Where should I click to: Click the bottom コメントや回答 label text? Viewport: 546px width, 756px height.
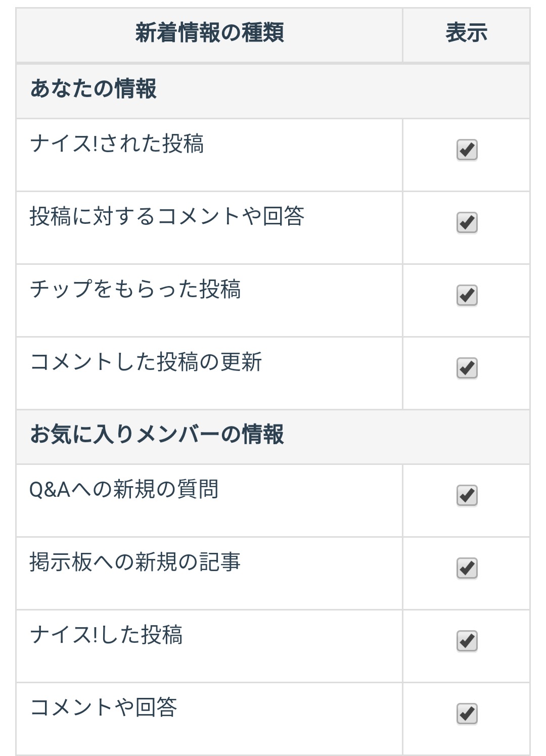point(103,708)
